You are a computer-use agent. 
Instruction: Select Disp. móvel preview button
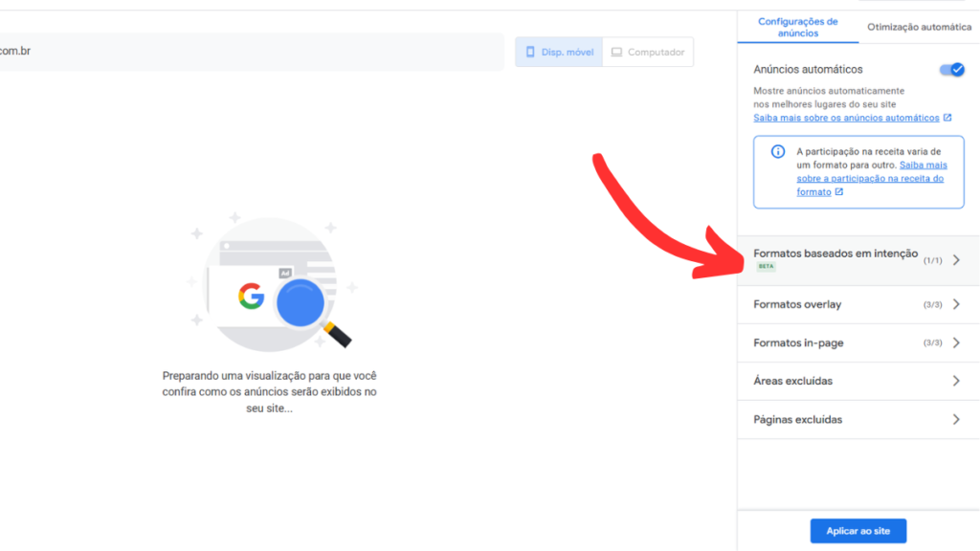pyautogui.click(x=559, y=52)
